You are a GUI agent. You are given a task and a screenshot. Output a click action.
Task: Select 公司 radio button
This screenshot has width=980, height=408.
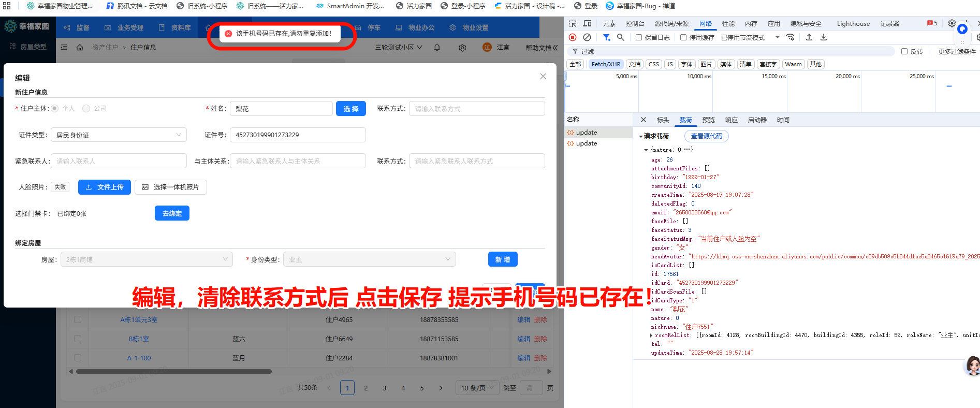(86, 108)
